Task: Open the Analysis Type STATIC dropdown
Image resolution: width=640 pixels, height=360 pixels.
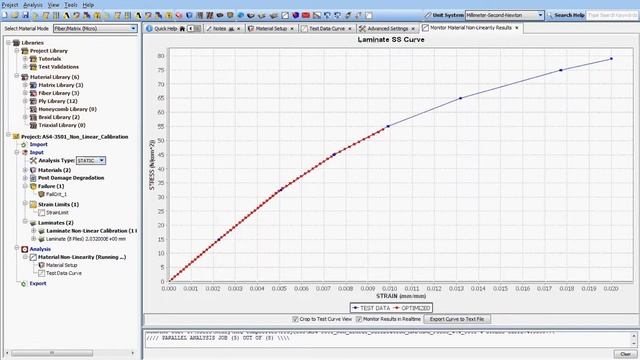Action: 91,160
